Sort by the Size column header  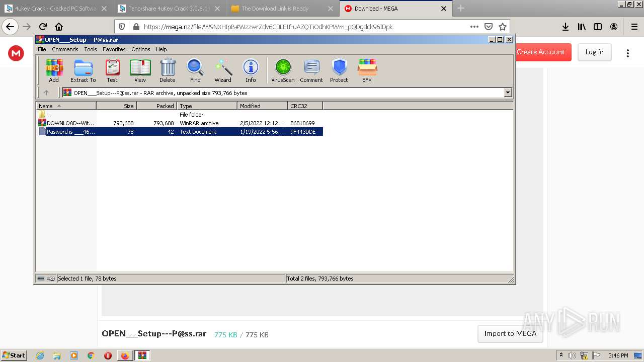117,106
